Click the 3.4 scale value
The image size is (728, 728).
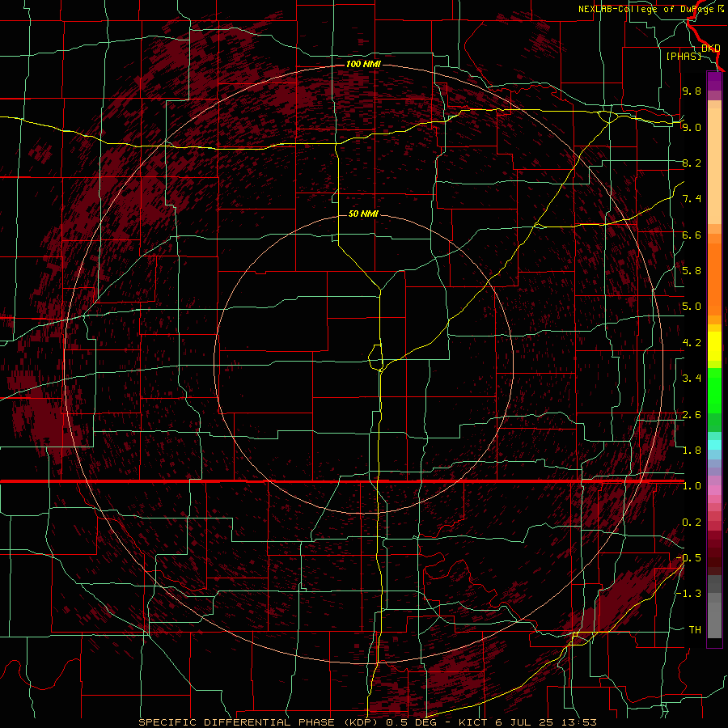pyautogui.click(x=692, y=379)
